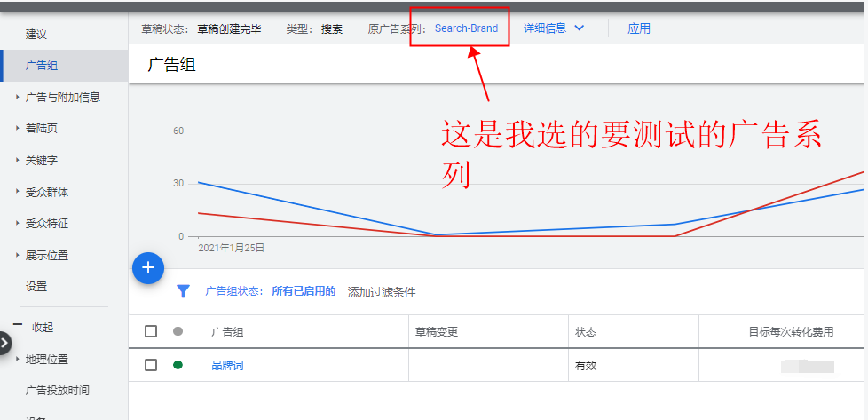Click the green status dot beside 品牌词
This screenshot has width=868, height=420.
click(x=178, y=365)
